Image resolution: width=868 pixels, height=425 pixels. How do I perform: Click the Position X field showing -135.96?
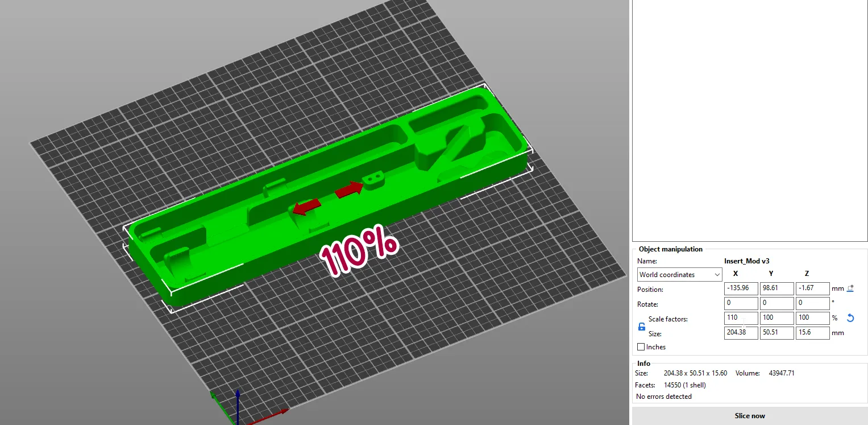pyautogui.click(x=741, y=288)
